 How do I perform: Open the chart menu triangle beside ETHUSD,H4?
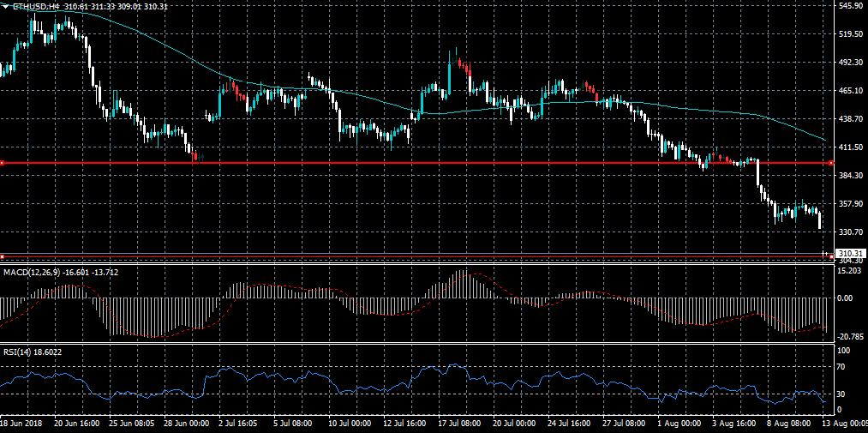pos(5,6)
